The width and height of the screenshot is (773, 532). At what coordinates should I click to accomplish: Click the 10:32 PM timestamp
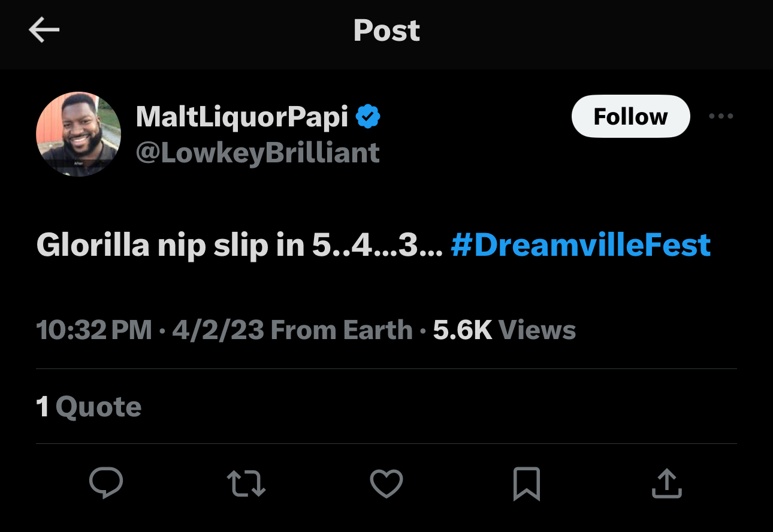pos(94,330)
